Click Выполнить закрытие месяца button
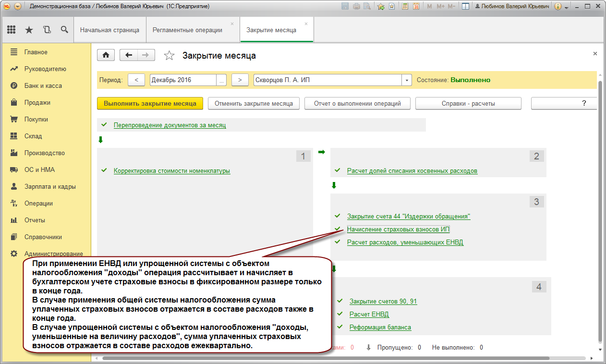This screenshot has height=364, width=606. pos(150,103)
